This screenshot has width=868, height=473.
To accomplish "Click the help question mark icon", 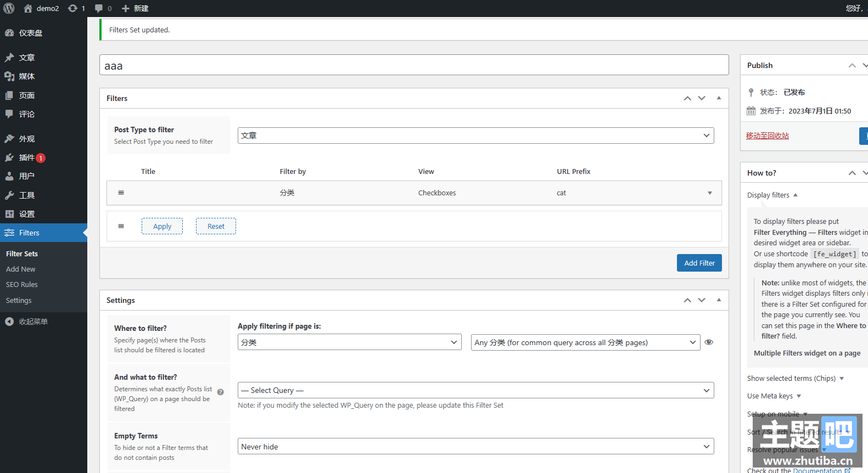I will [x=221, y=392].
